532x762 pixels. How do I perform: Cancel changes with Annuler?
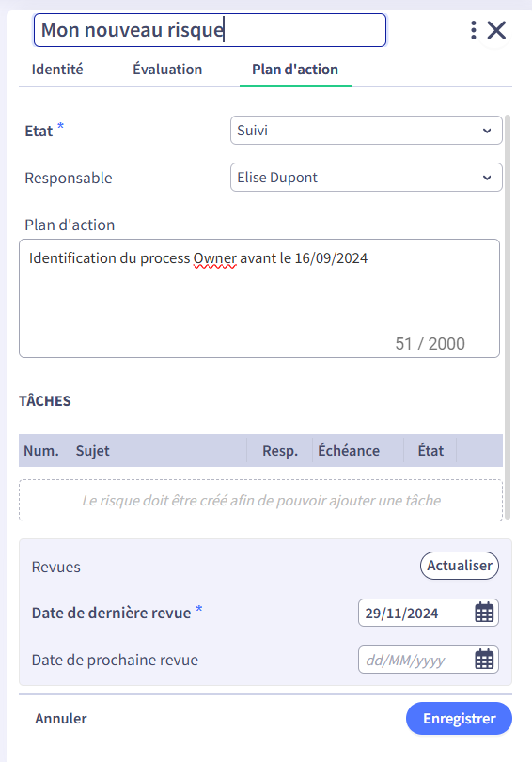61,718
